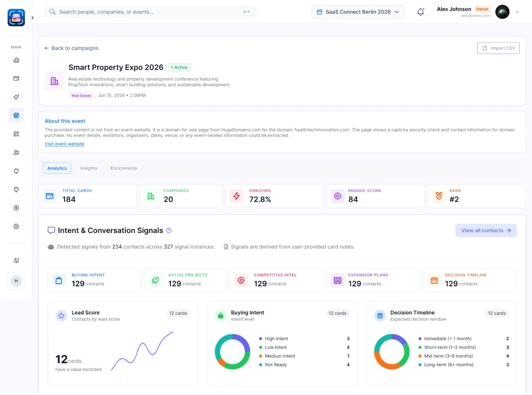Click the Low Intent legend entry
The image size is (532, 395).
pyautogui.click(x=304, y=347)
